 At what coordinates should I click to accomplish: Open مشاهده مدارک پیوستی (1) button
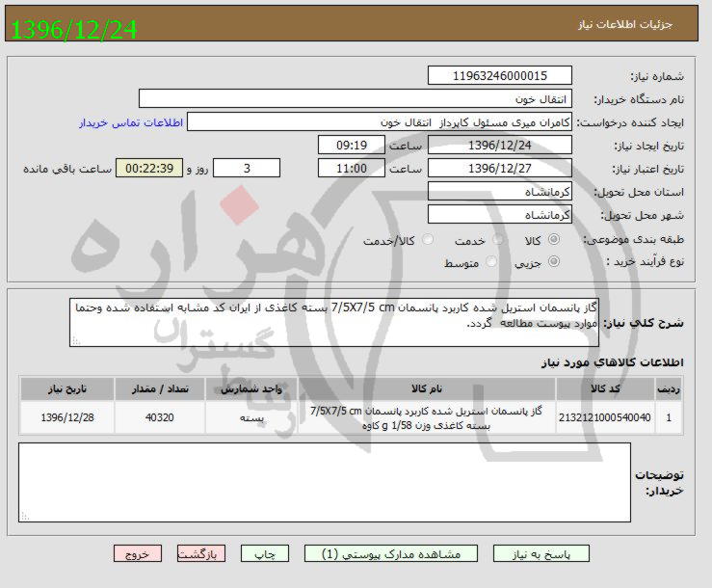click(x=391, y=554)
